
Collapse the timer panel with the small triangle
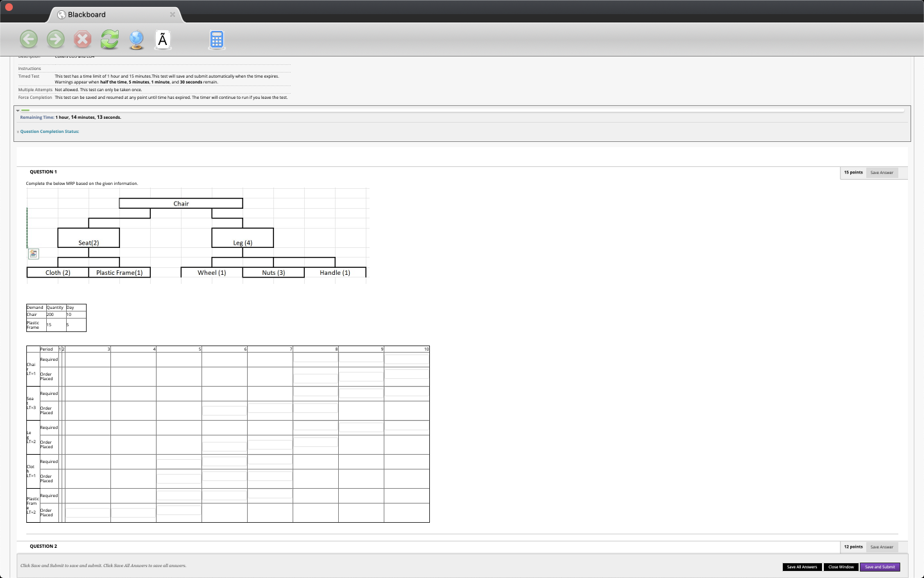(18, 110)
